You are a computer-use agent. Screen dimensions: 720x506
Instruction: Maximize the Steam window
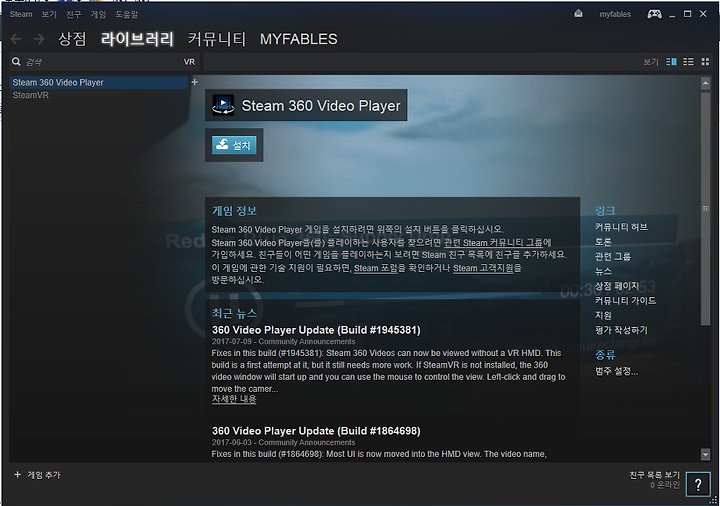click(x=687, y=14)
